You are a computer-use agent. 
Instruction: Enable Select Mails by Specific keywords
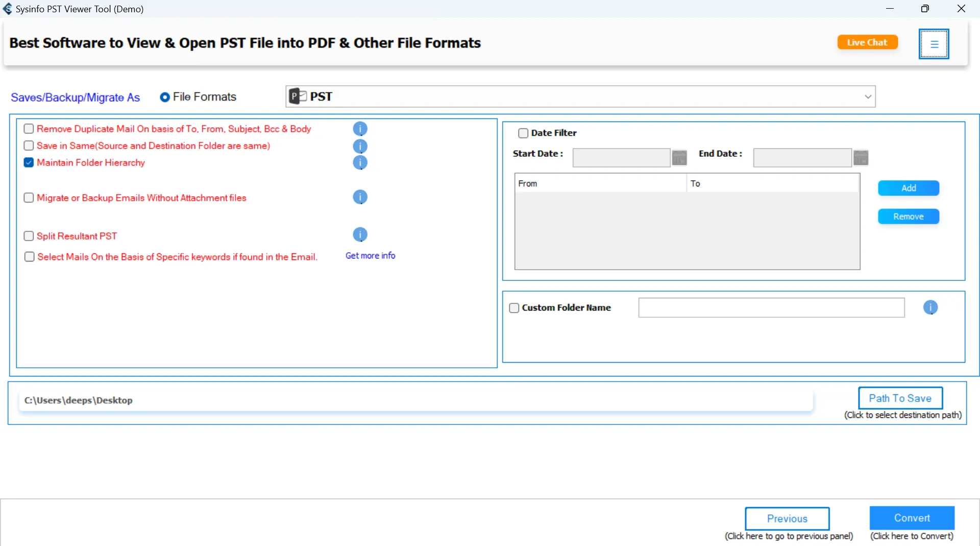pyautogui.click(x=29, y=257)
